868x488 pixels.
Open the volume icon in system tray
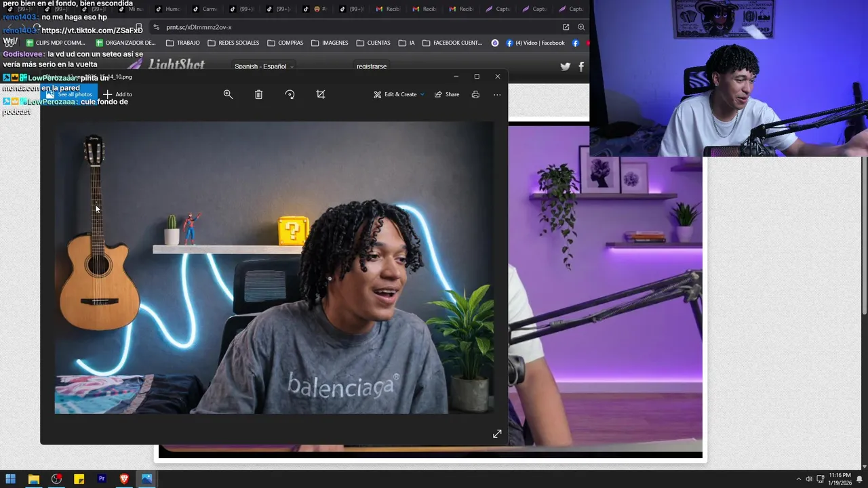tap(809, 479)
